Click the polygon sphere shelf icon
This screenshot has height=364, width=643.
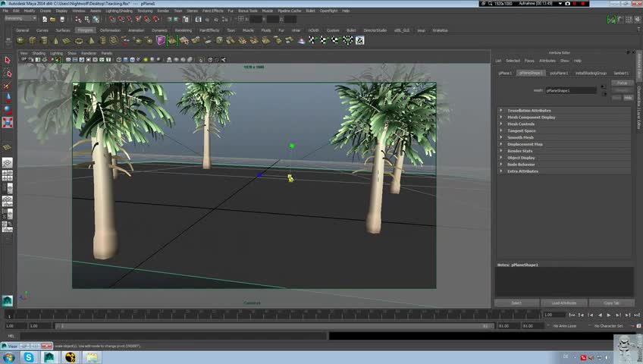[20, 40]
